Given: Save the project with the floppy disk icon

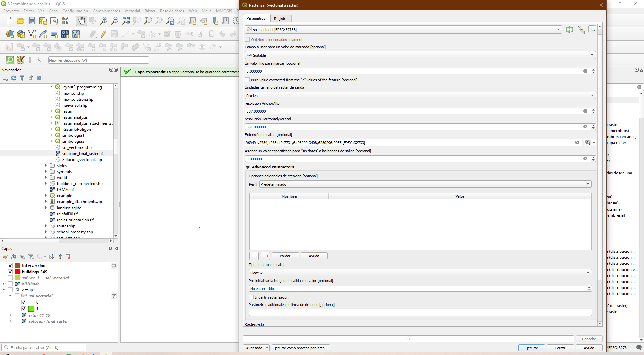Looking at the screenshot, I should pos(32,21).
